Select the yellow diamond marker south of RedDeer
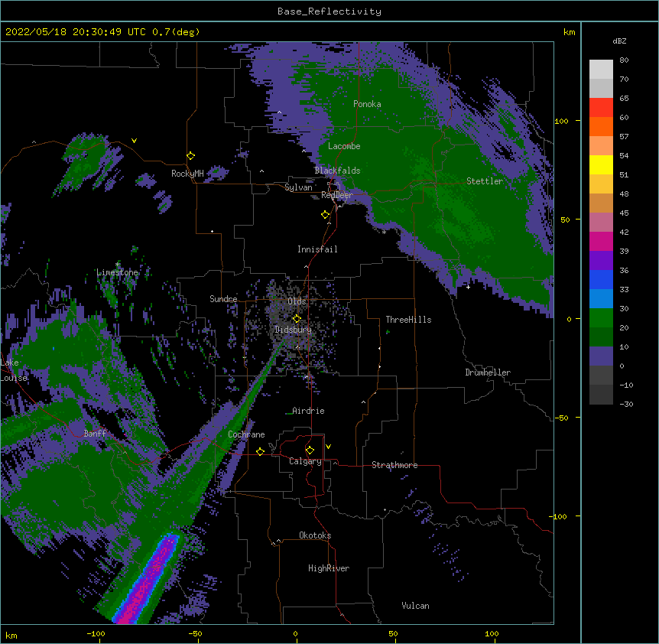 coord(326,215)
